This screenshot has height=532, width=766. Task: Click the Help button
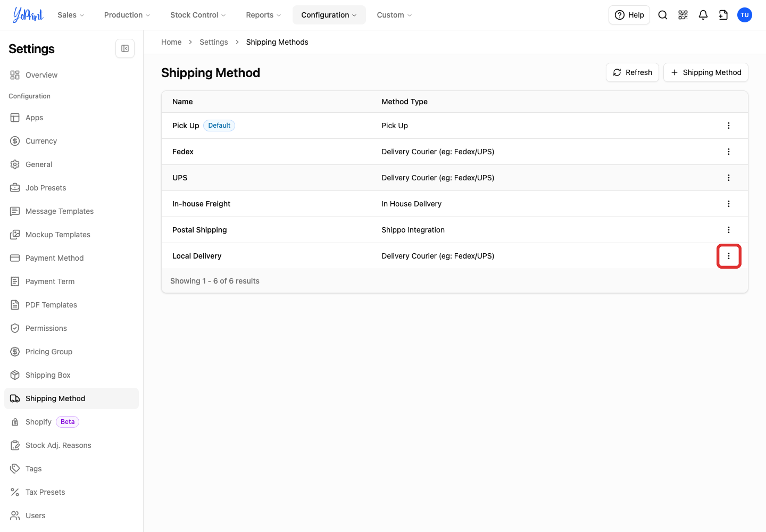click(629, 15)
